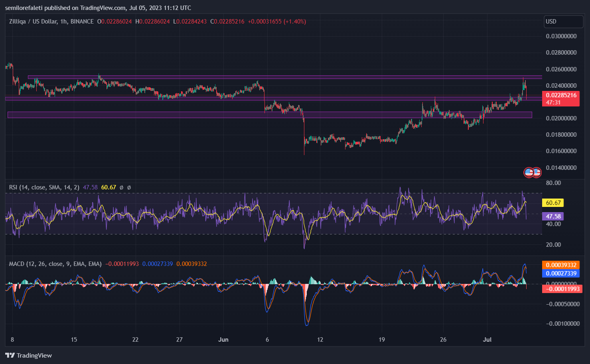Click the MACD legend histogram value −0.00011993

coord(122,264)
